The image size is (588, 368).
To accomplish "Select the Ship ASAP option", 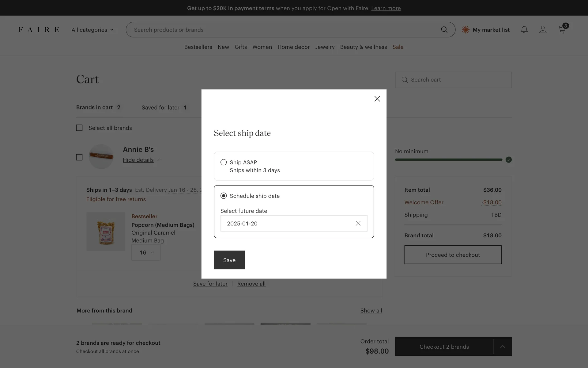I will click(x=224, y=162).
